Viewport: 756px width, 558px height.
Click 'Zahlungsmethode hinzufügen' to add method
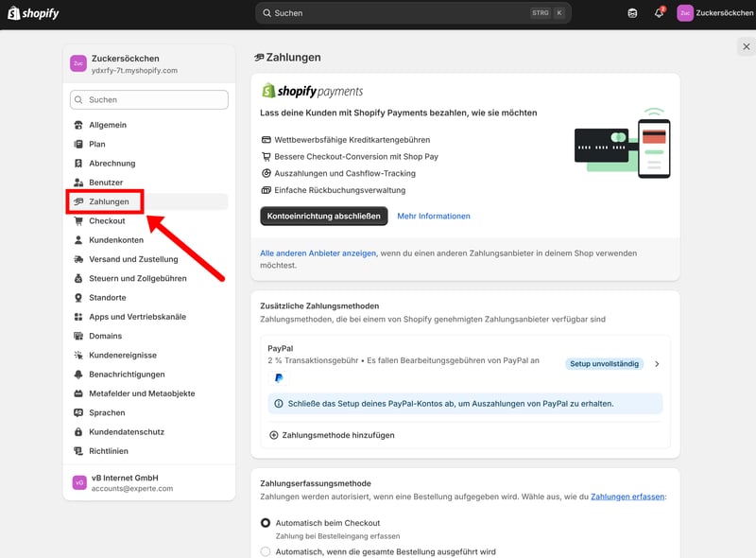(x=332, y=435)
